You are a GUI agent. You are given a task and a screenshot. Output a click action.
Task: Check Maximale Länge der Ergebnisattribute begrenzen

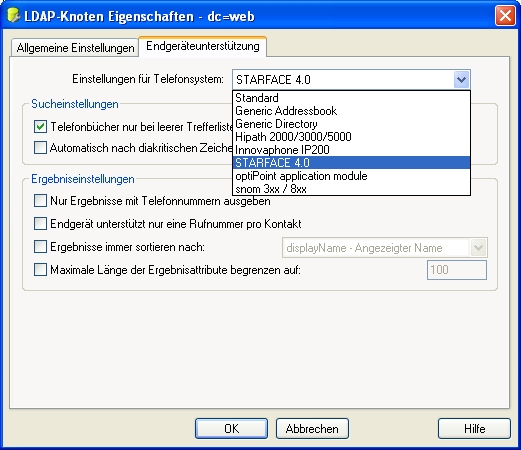pyautogui.click(x=40, y=270)
